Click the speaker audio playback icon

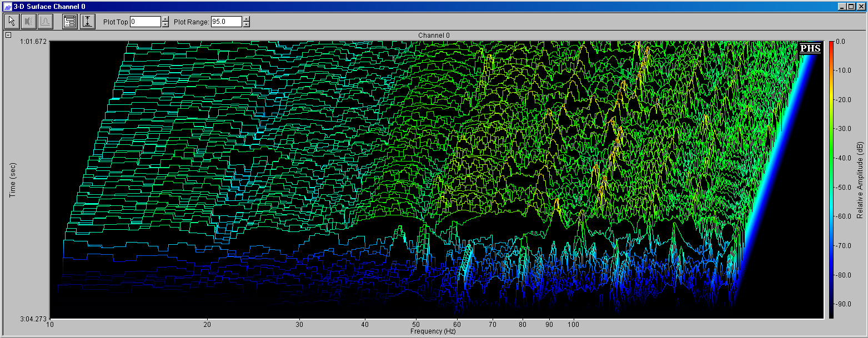(x=29, y=22)
